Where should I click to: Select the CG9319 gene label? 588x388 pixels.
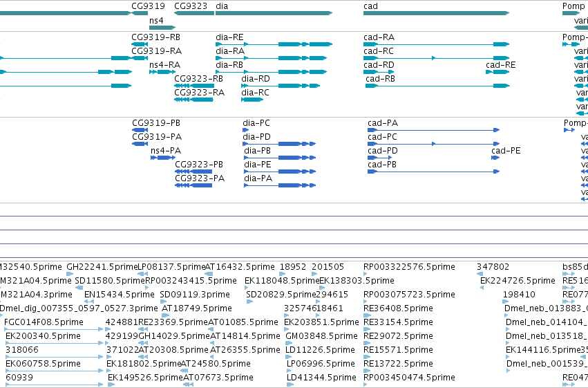[148, 6]
